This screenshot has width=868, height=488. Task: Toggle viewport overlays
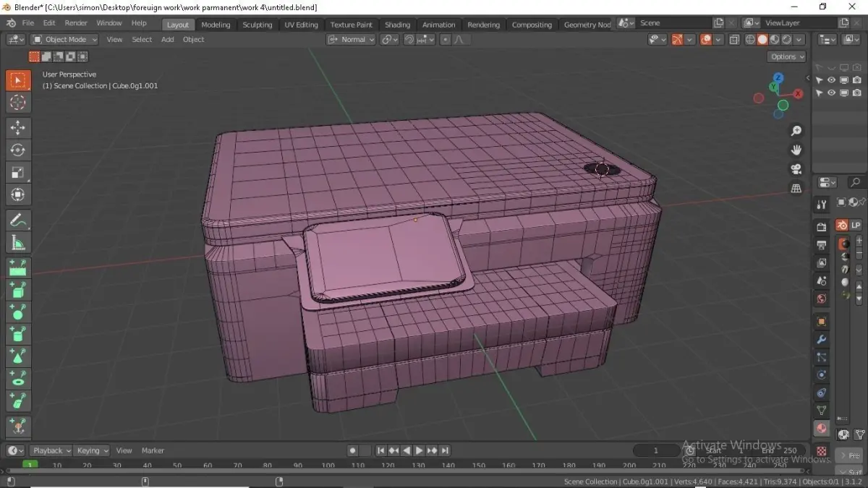click(706, 40)
